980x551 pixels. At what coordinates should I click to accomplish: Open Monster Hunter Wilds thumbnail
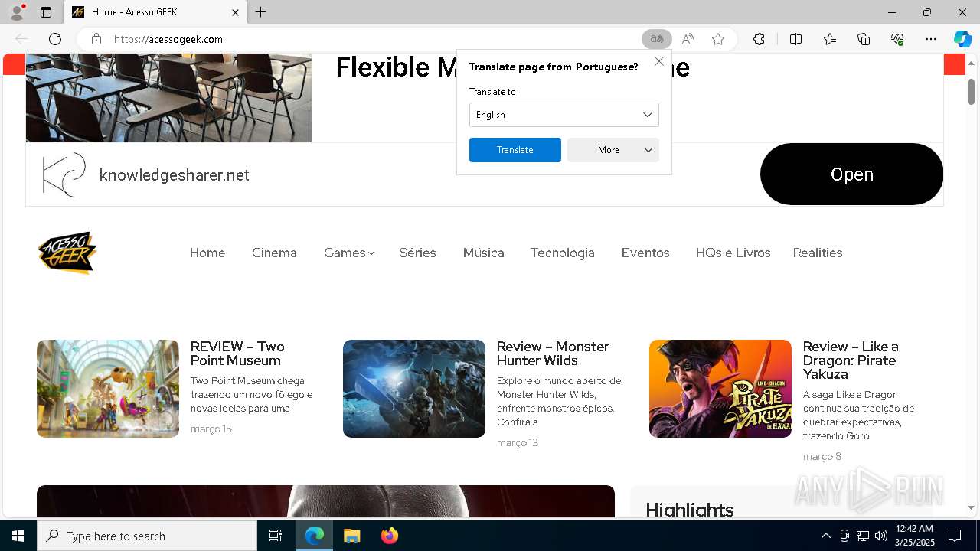414,389
